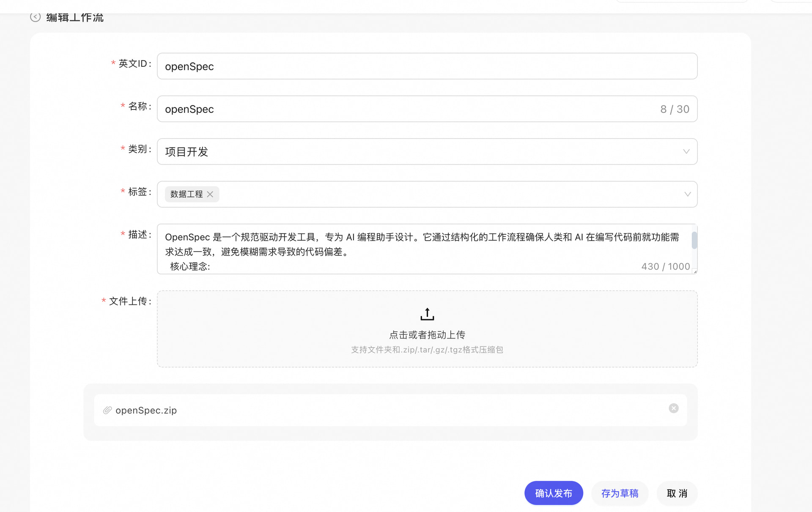Click the 名称 input field
Screen dimensions: 812x512
coord(381,109)
